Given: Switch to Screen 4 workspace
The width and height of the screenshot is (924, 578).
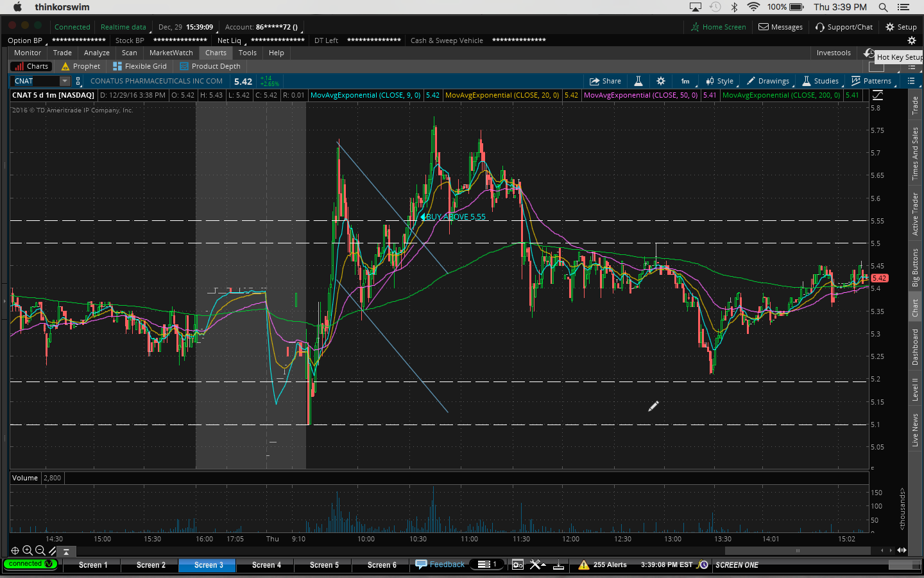Looking at the screenshot, I should [266, 565].
